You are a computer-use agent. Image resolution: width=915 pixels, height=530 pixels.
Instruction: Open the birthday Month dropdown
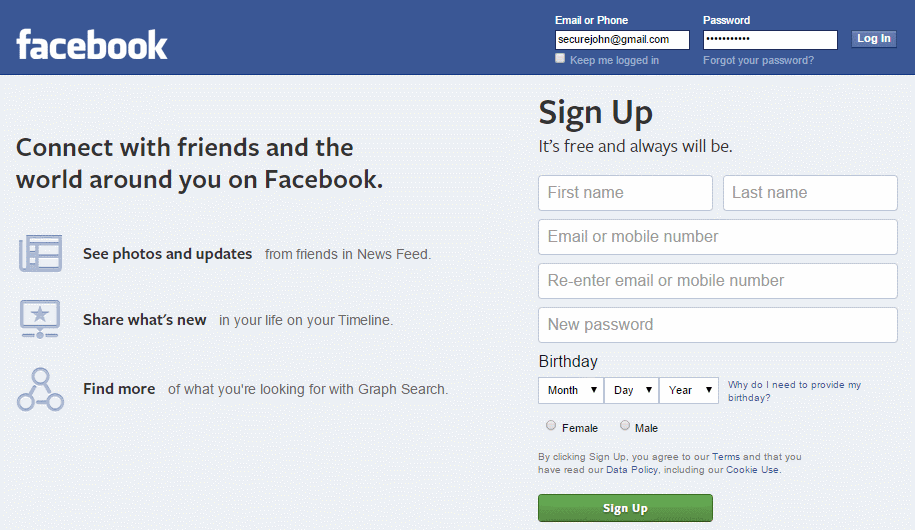572,390
